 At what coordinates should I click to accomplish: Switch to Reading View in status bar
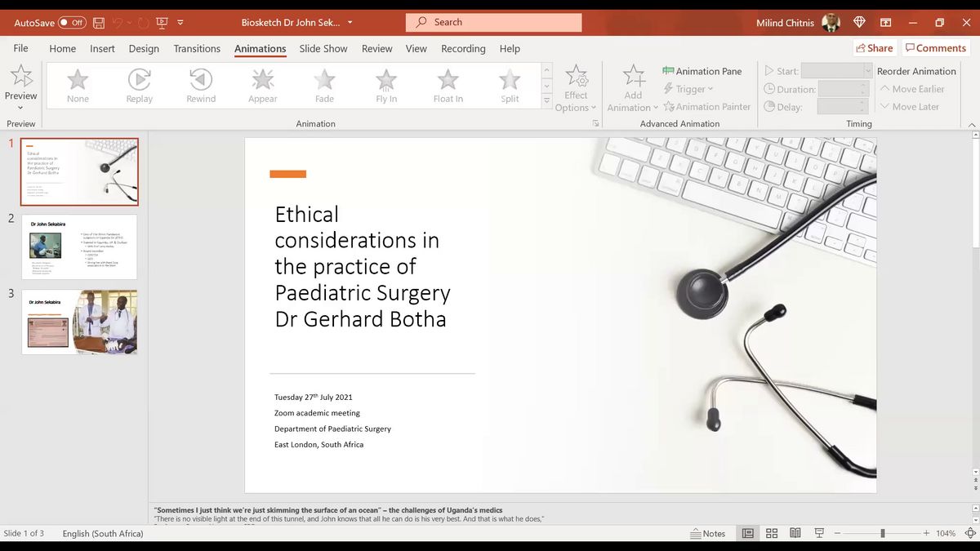click(795, 533)
